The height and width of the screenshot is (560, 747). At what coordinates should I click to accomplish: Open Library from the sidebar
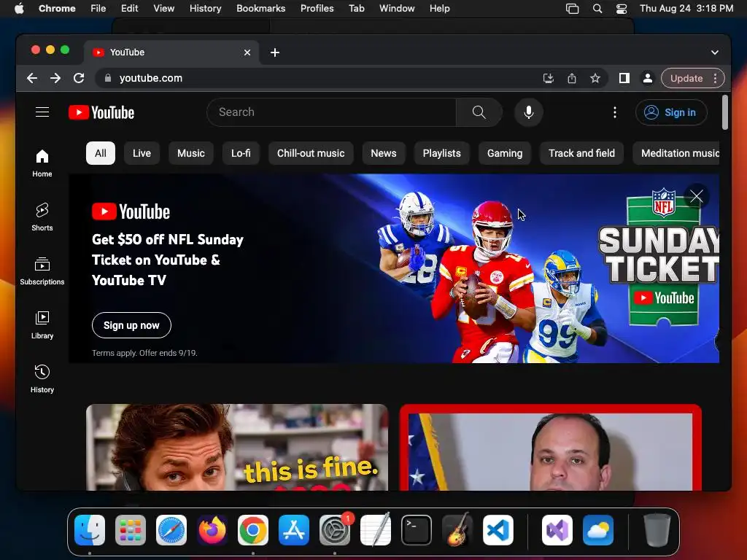[x=42, y=325]
